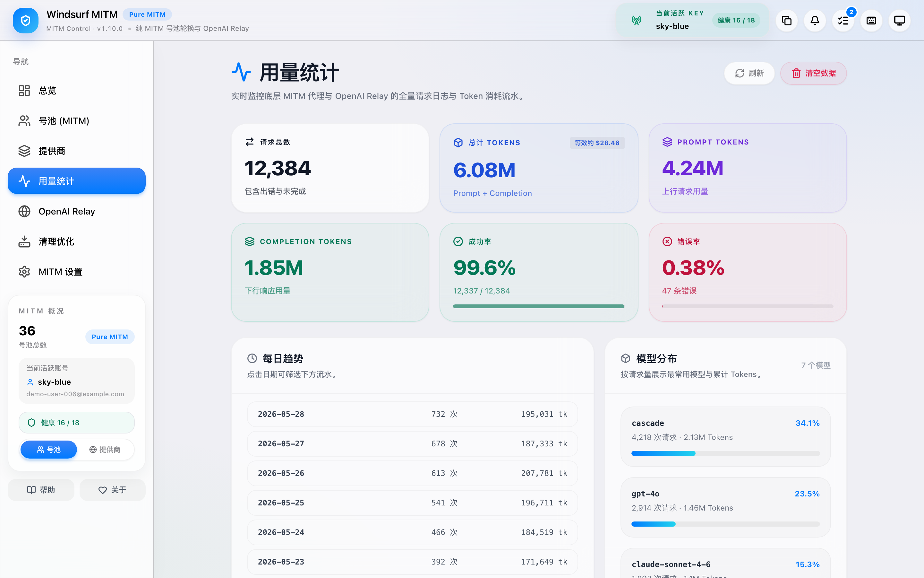This screenshot has width=924, height=578.
Task: Click the clock icon beside 每日趋势
Action: 252,358
